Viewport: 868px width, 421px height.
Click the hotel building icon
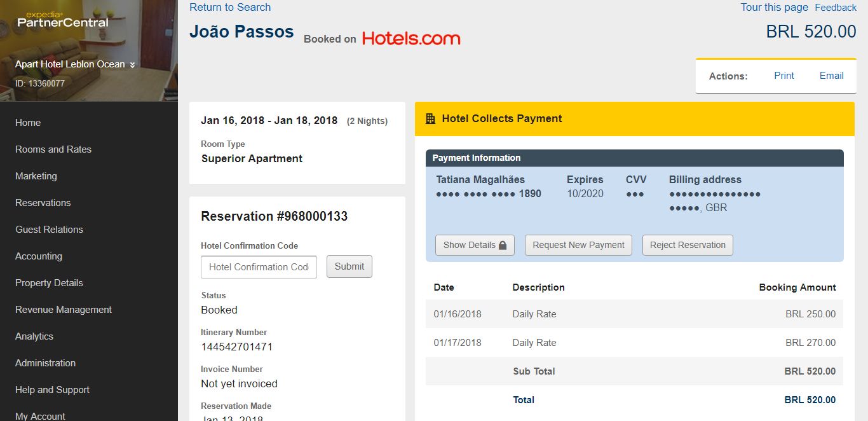[430, 118]
